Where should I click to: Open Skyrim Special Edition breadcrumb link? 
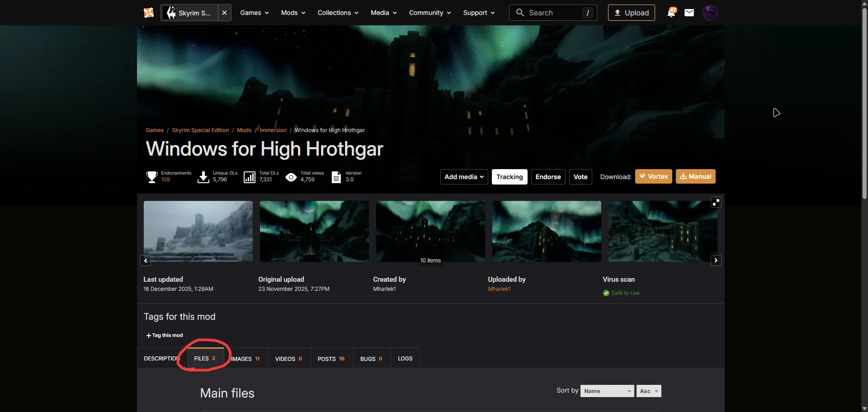(200, 130)
